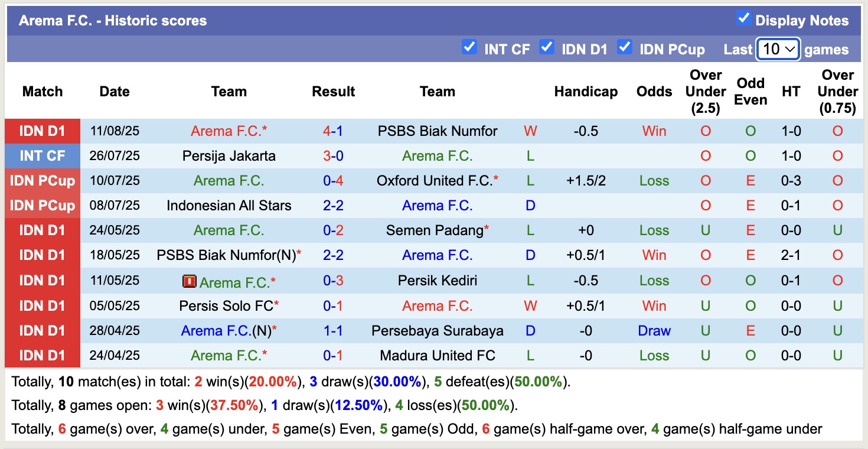Open the Persis Solo FC team link

coord(226,306)
